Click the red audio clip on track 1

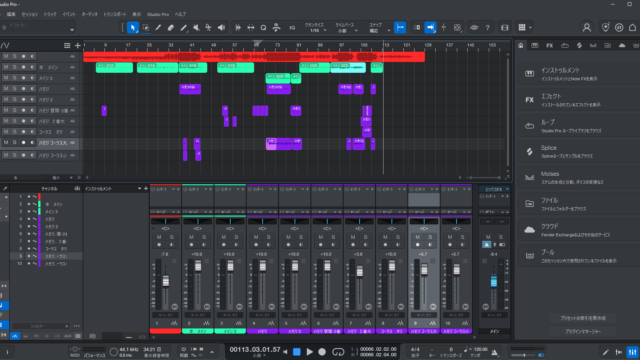click(254, 57)
